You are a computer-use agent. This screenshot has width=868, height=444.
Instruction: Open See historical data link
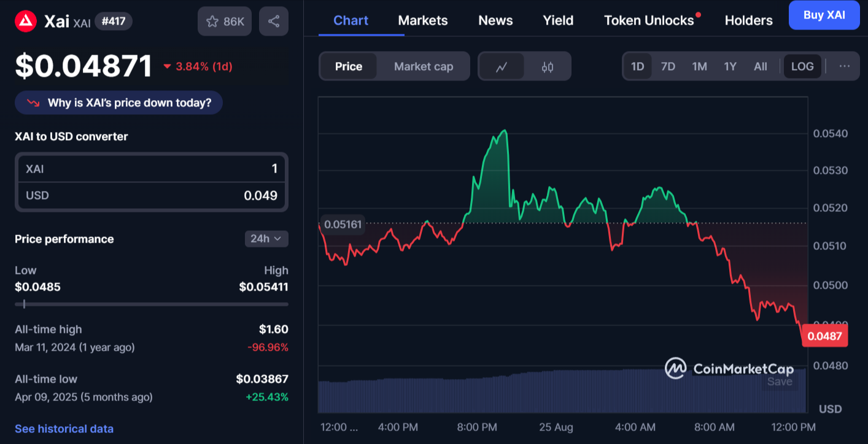click(64, 429)
